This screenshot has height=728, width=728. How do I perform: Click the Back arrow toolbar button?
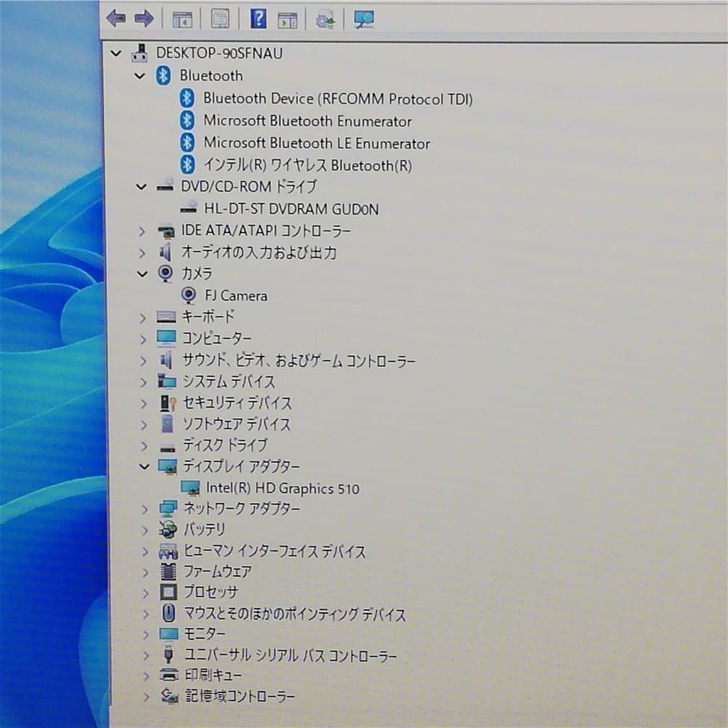coord(116,19)
